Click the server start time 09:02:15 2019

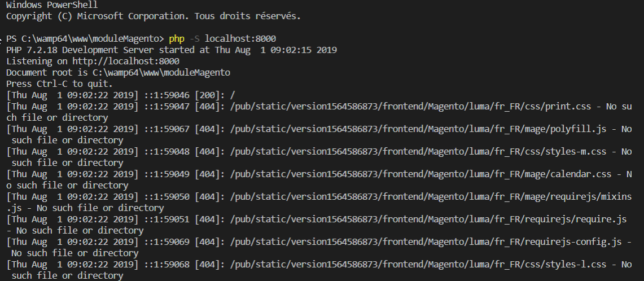(302, 50)
